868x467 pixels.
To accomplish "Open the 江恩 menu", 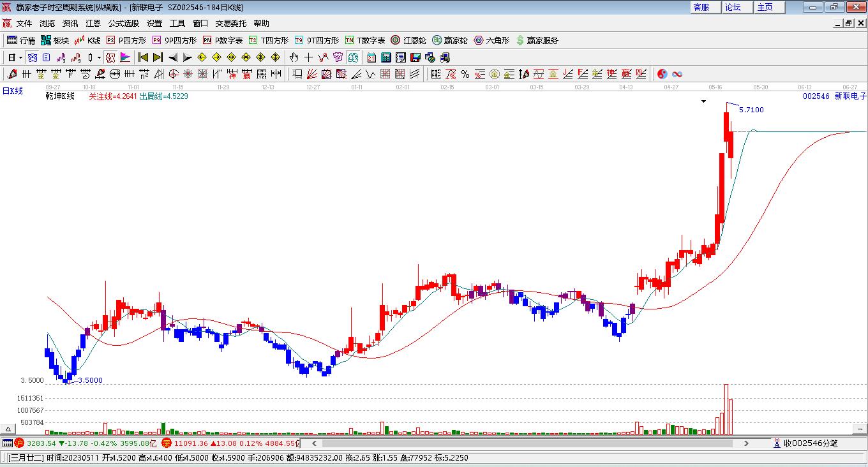I will pos(93,23).
